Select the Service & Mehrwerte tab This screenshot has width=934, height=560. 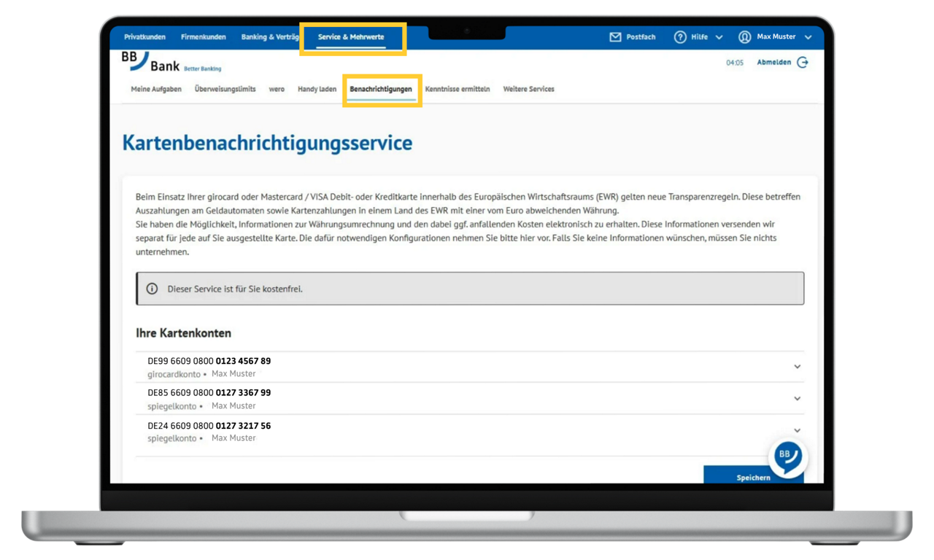[351, 37]
